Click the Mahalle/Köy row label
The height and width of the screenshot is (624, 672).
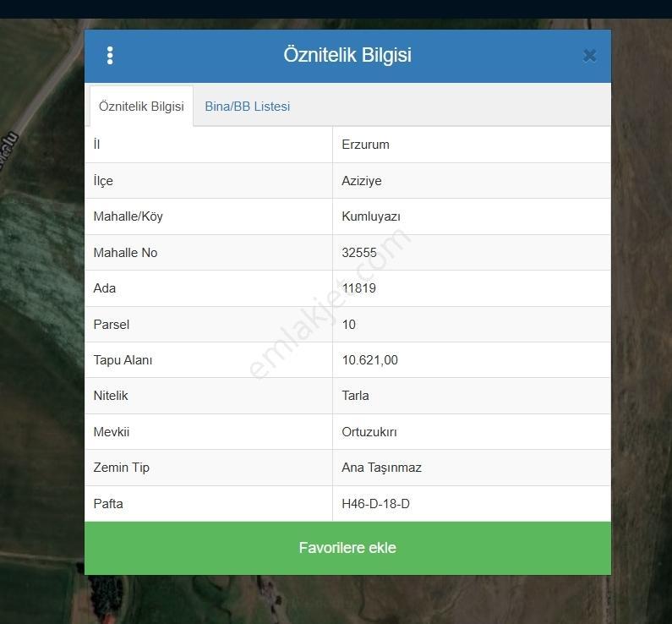[x=128, y=216]
